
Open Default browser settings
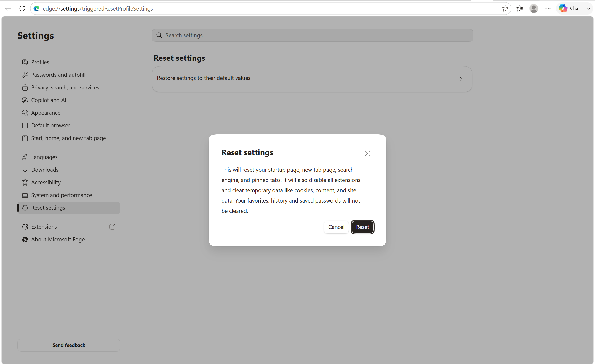tap(69, 126)
